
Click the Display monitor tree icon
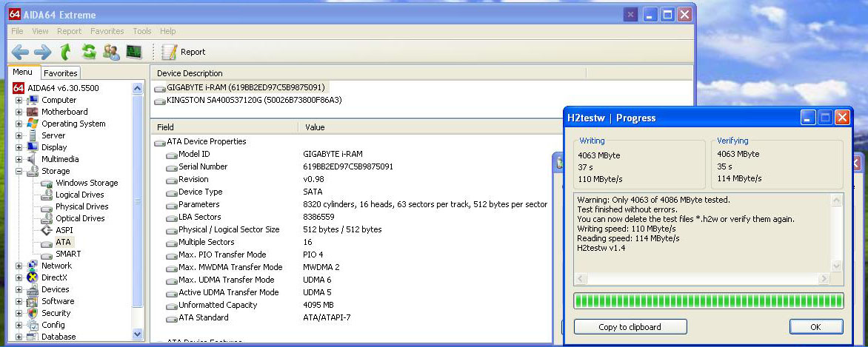point(33,147)
